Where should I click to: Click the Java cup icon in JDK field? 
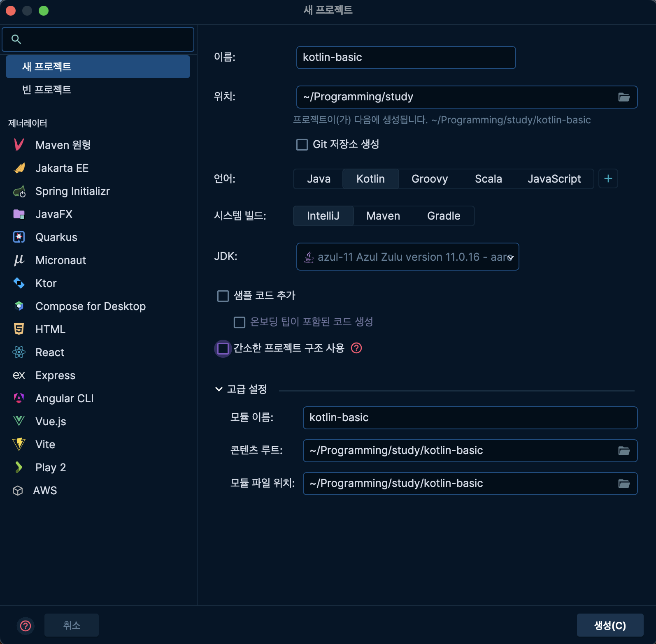pos(309,257)
